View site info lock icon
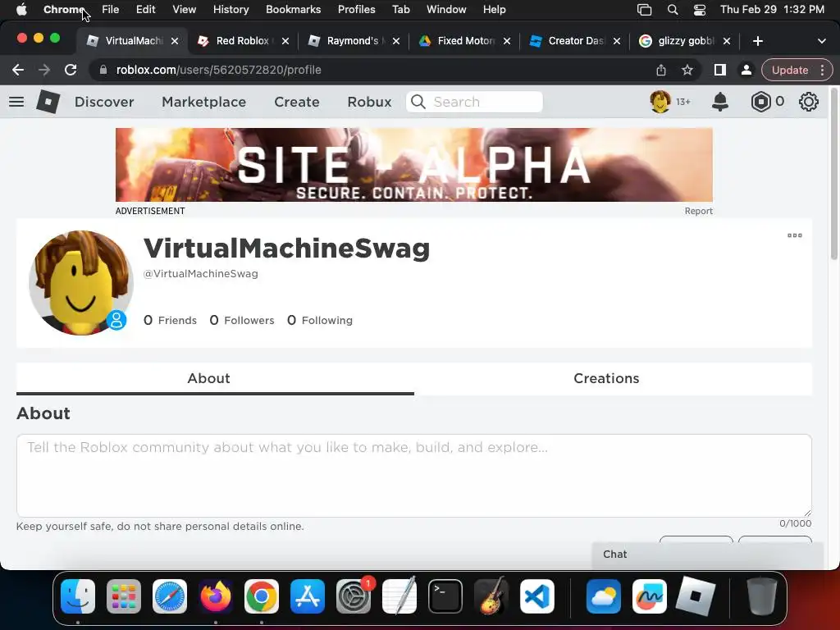The image size is (840, 630). pos(103,70)
